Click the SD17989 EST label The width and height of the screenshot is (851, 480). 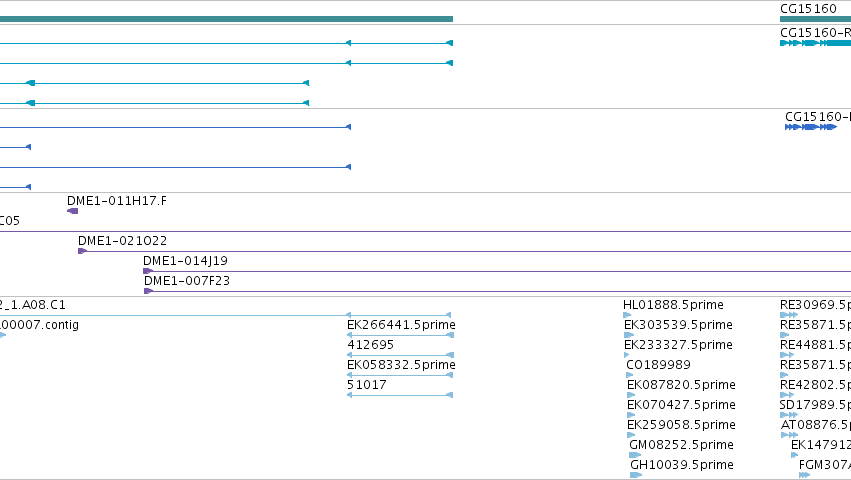[815, 405]
